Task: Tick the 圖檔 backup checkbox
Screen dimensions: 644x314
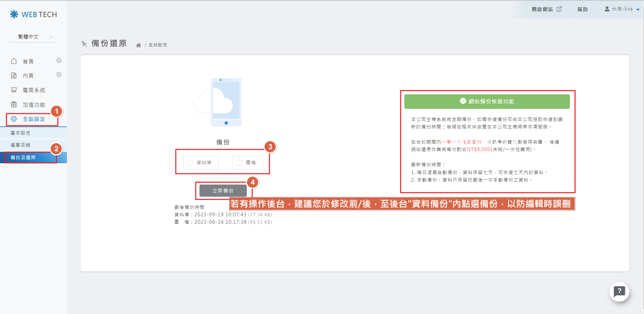Action: pyautogui.click(x=239, y=163)
